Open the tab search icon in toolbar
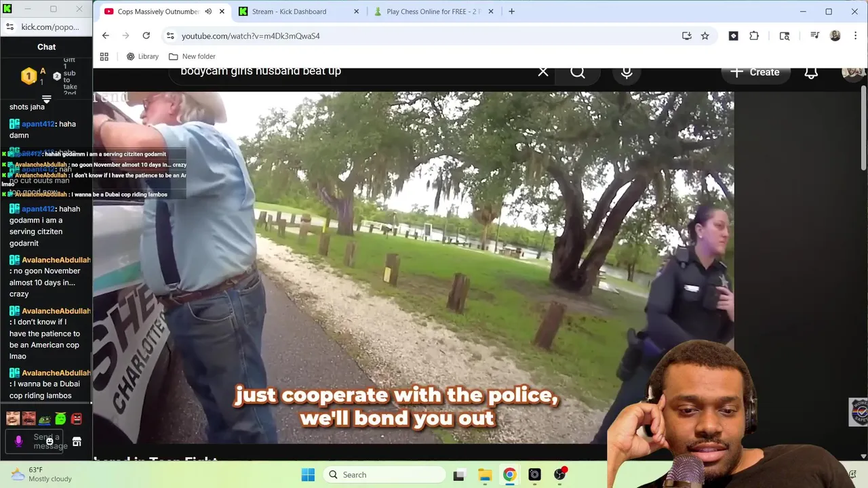The width and height of the screenshot is (868, 488). (785, 36)
